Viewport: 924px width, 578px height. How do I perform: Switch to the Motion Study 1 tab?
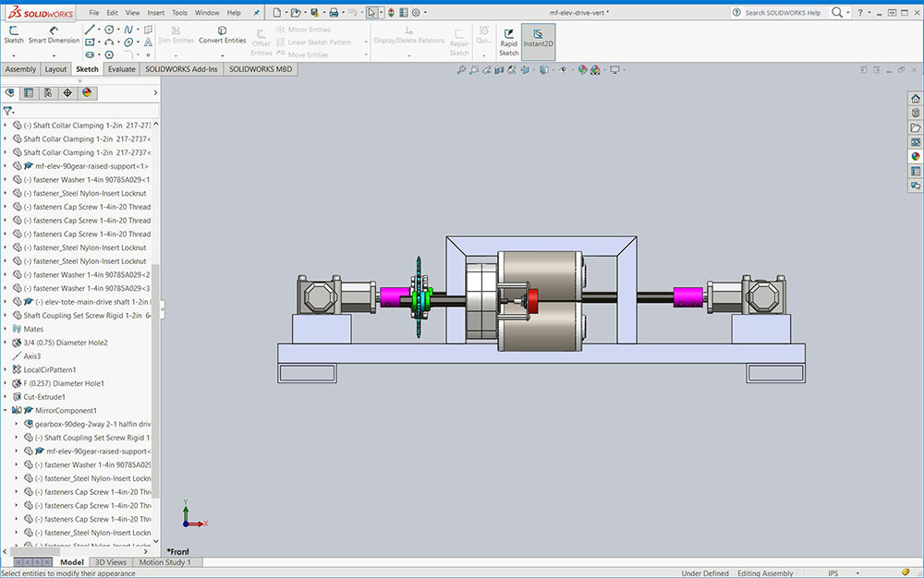(x=164, y=562)
